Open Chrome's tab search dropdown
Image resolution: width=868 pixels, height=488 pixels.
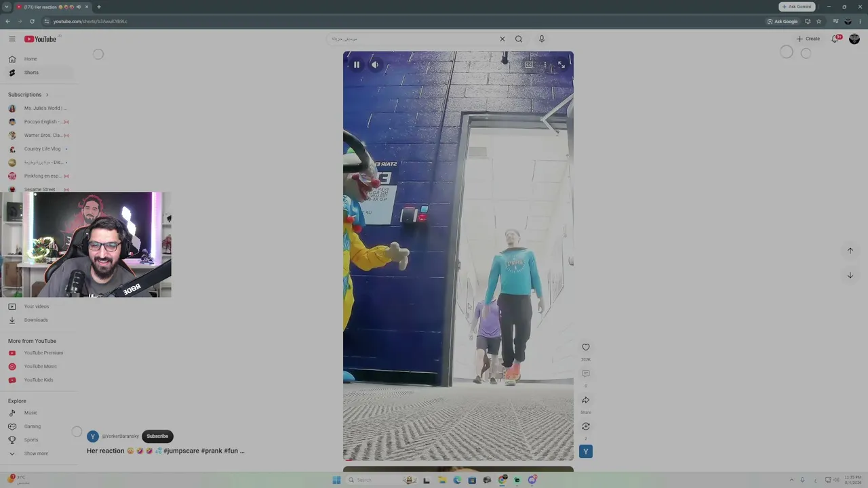[7, 7]
